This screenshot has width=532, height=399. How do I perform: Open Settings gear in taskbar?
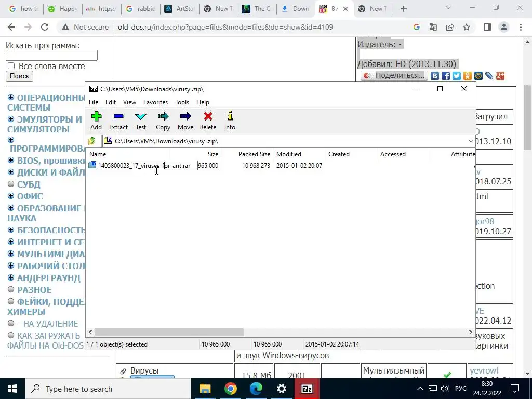(281, 389)
